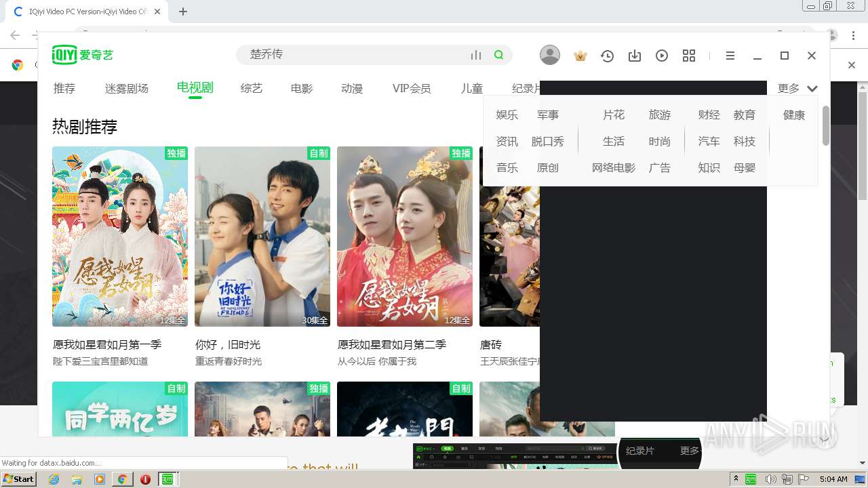Switch to the 综艺 tab

(252, 88)
